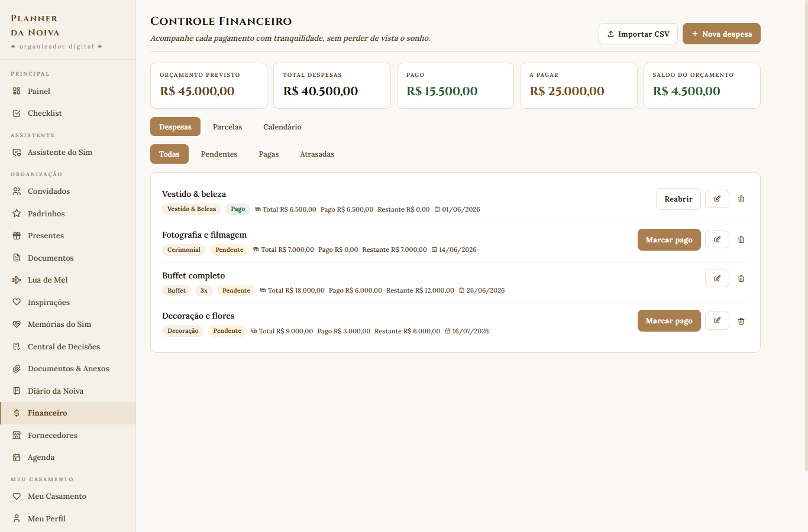
Task: Filter expenses by Todas
Action: (169, 154)
